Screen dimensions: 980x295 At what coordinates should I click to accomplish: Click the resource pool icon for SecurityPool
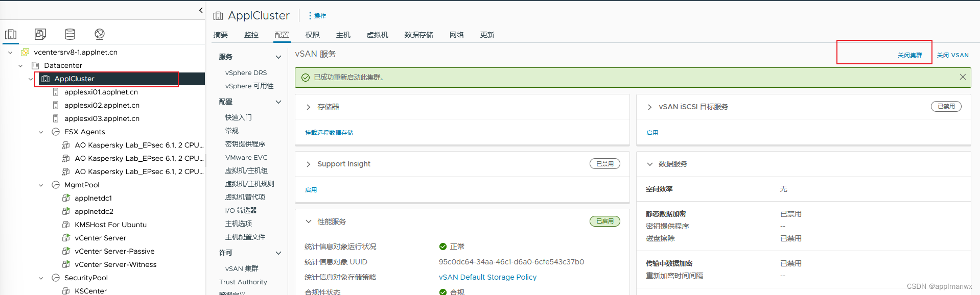56,278
